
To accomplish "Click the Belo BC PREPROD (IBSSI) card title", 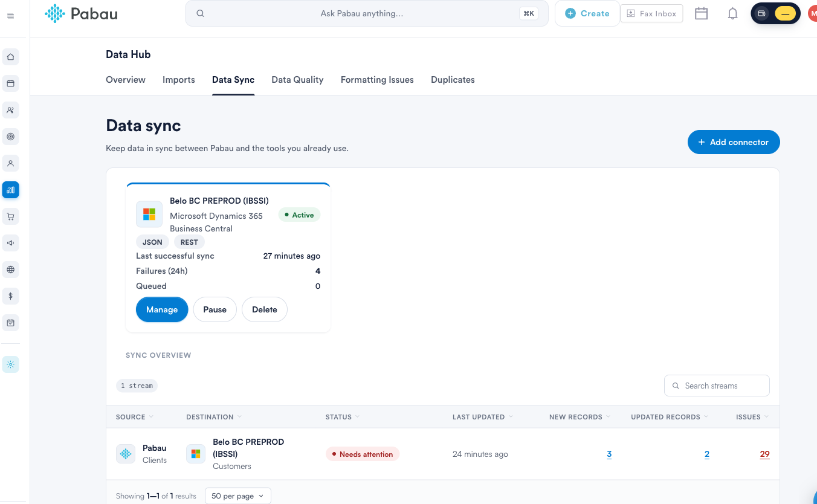I will coord(219,201).
